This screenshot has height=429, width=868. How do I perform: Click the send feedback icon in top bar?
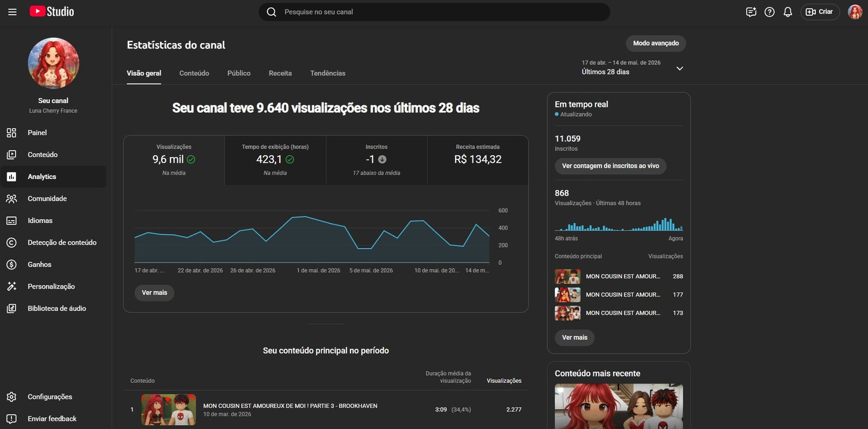[751, 12]
